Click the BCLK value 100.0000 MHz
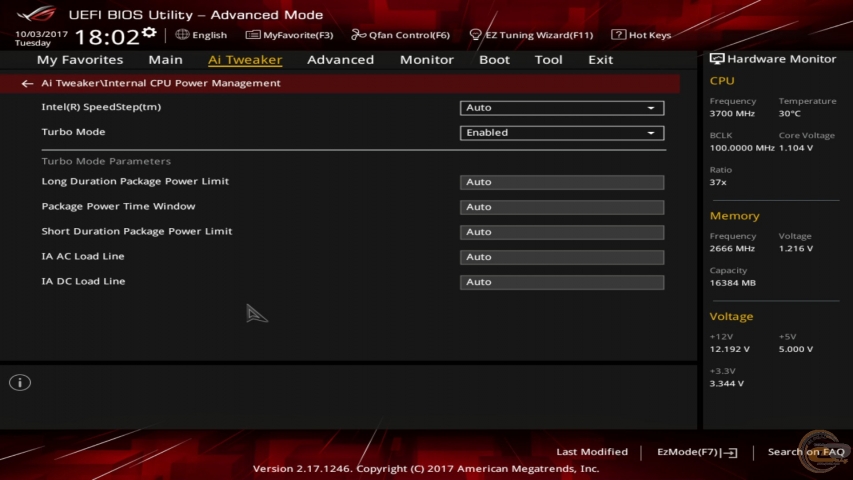853x480 pixels. (x=742, y=148)
